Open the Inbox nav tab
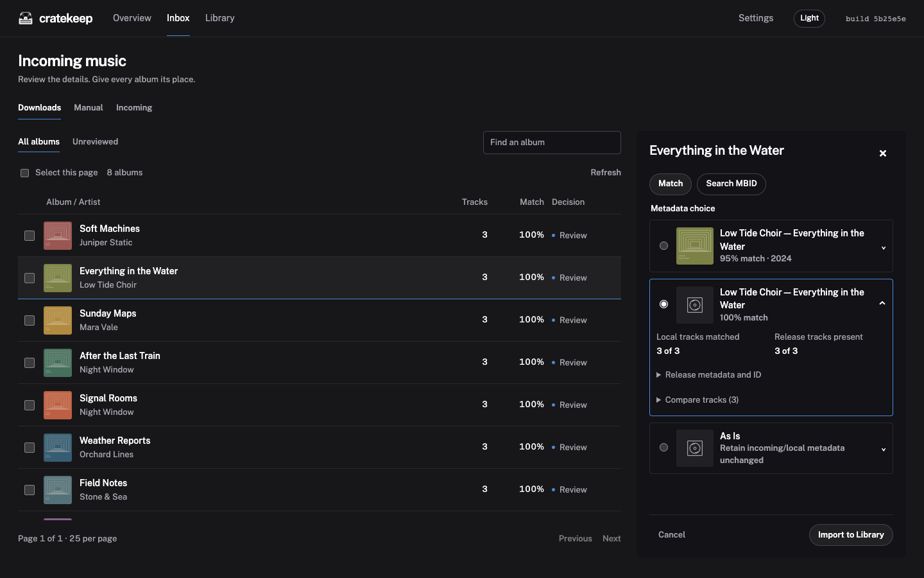 pyautogui.click(x=178, y=18)
